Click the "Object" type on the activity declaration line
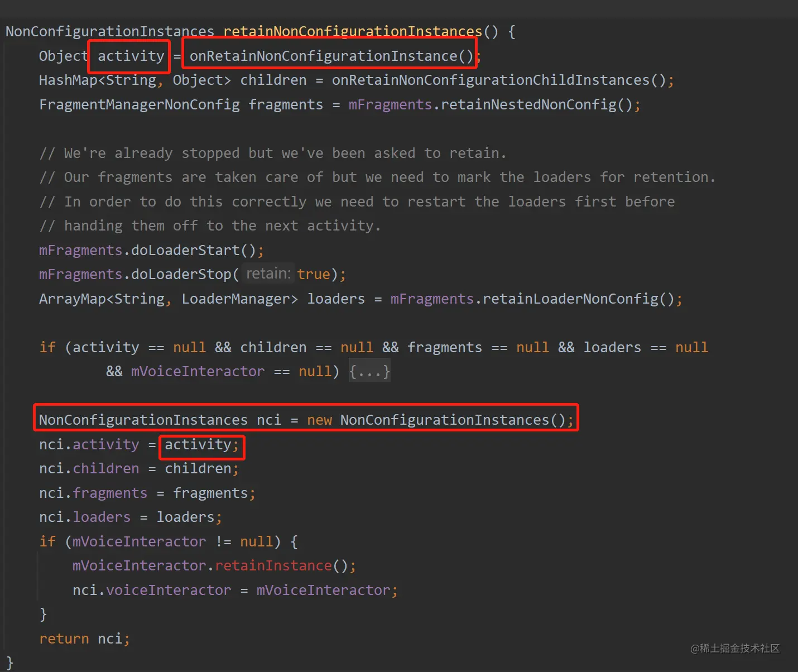798x672 pixels. coord(64,56)
